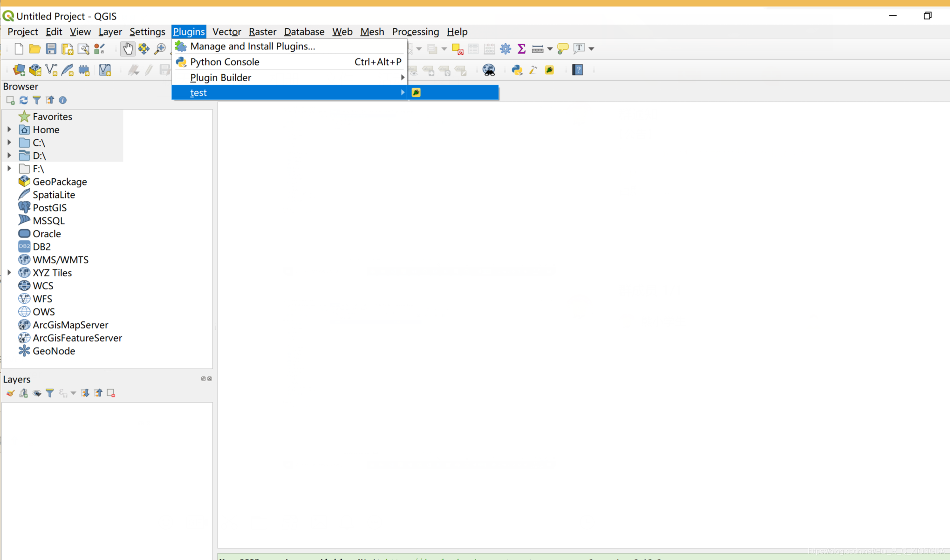Open Text Annotation dropdown arrow
This screenshot has height=560, width=950.
tap(591, 49)
